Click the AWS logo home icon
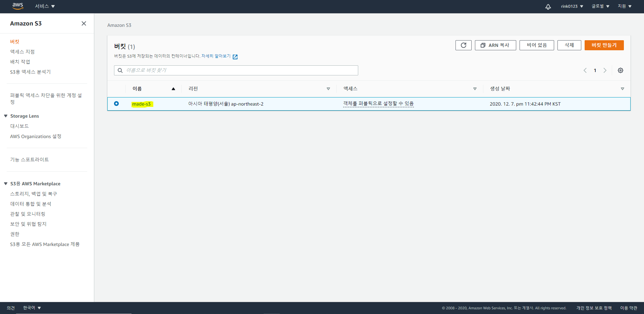The height and width of the screenshot is (314, 644). click(x=18, y=6)
